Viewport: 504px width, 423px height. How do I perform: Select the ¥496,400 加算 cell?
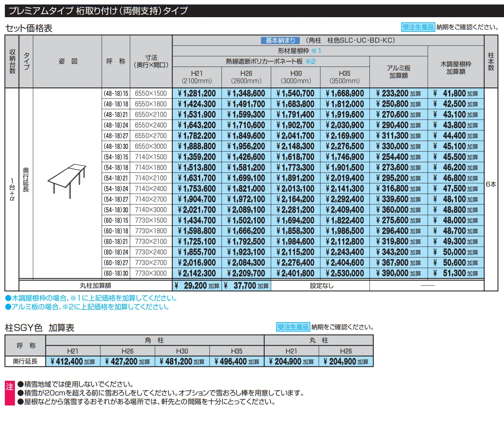pyautogui.click(x=237, y=362)
